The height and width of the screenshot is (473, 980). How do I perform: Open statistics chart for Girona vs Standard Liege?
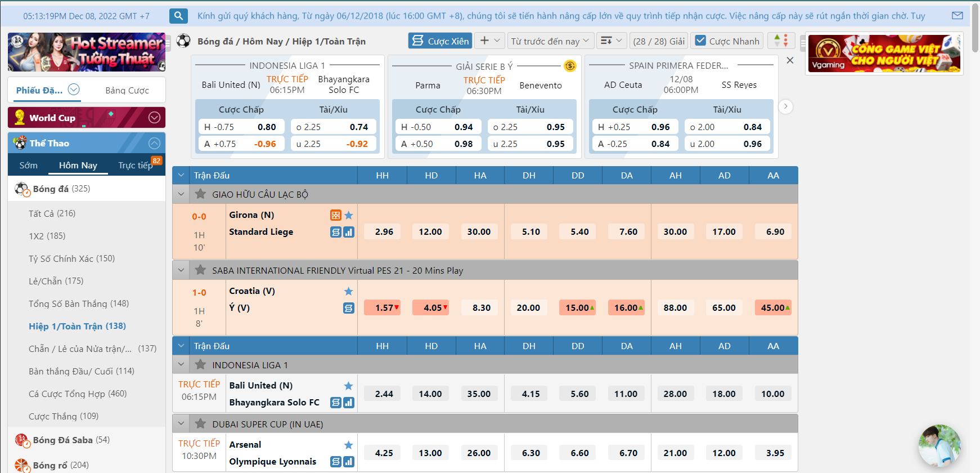coord(349,232)
